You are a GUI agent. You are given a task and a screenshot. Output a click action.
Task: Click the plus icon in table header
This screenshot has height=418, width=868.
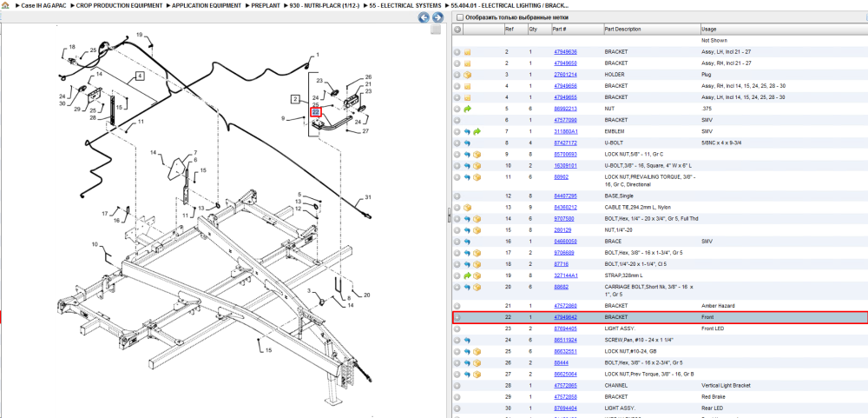(x=457, y=29)
